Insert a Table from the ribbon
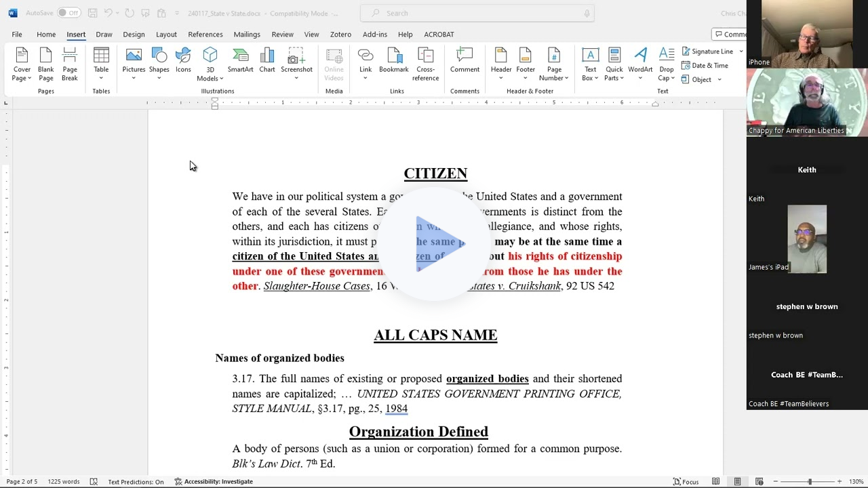This screenshot has height=488, width=868. coord(101,62)
